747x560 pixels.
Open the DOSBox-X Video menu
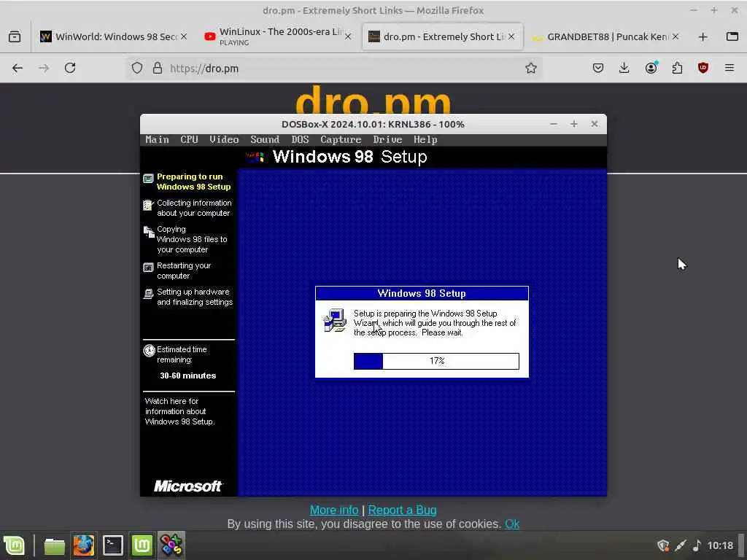click(224, 139)
